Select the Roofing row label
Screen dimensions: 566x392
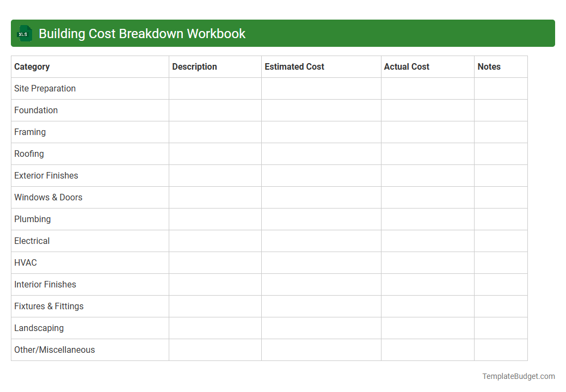click(x=29, y=154)
